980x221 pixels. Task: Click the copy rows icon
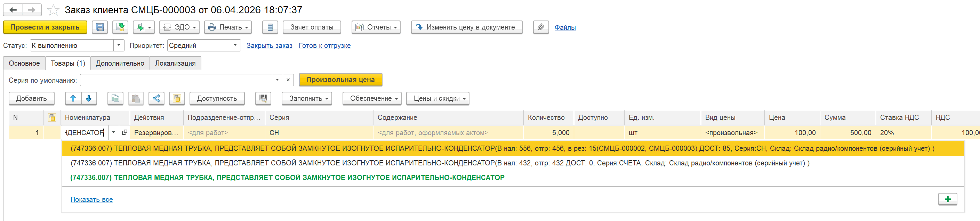coord(115,99)
